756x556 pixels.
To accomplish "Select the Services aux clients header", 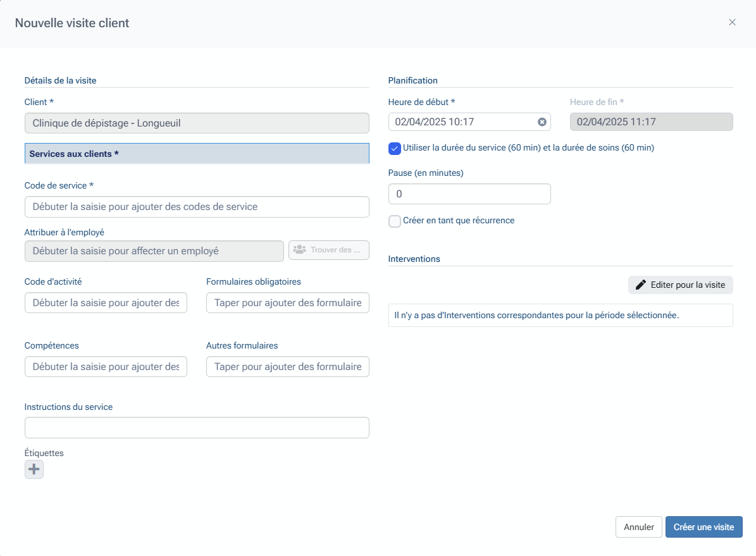I will pos(197,154).
